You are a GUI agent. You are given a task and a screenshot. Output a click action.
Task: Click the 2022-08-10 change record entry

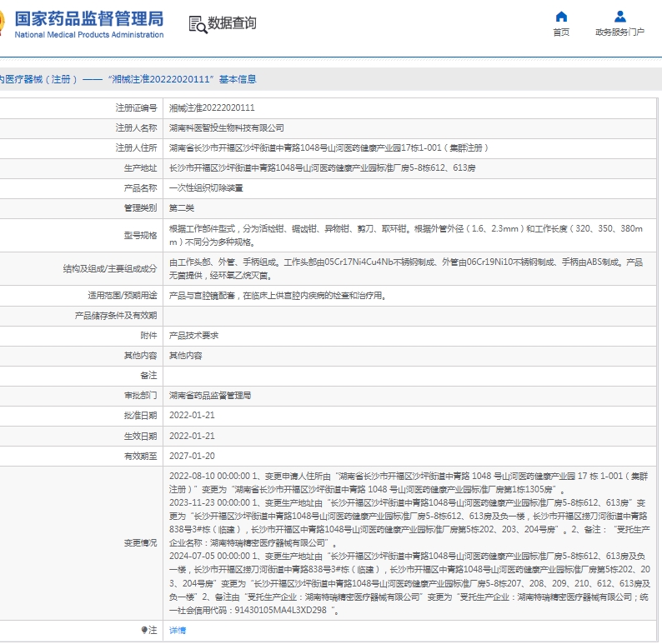pyautogui.click(x=409, y=483)
